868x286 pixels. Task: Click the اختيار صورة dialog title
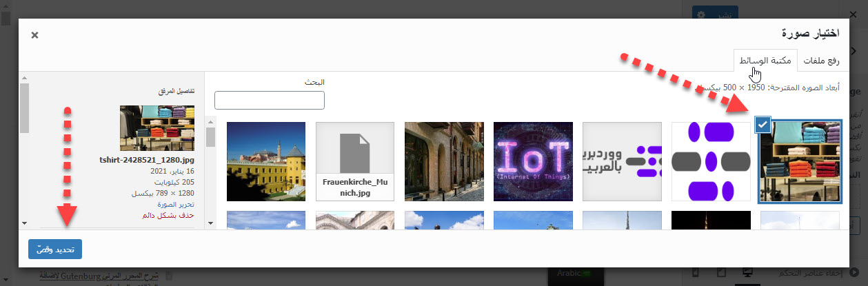811,33
